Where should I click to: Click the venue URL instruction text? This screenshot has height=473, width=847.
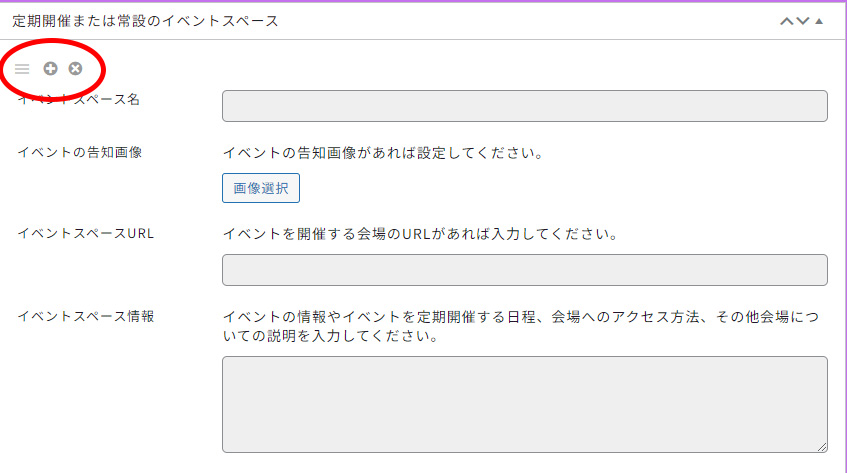(420, 235)
